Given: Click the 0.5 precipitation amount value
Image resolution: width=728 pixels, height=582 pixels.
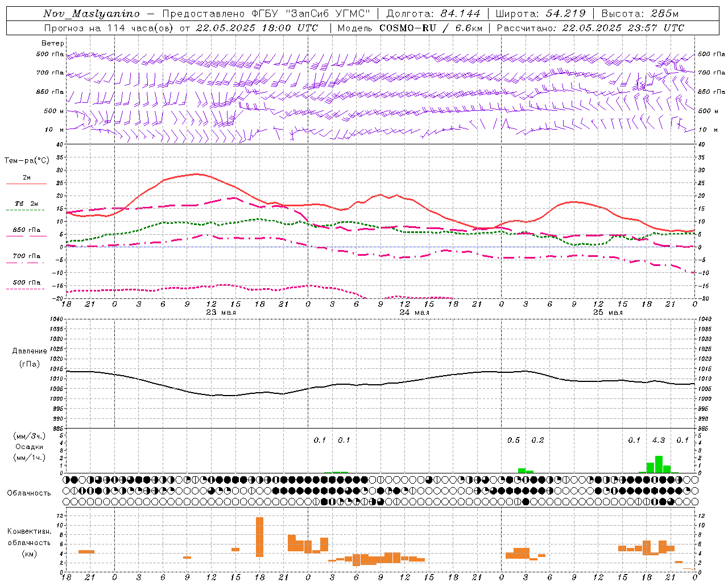Looking at the screenshot, I should pos(514,440).
